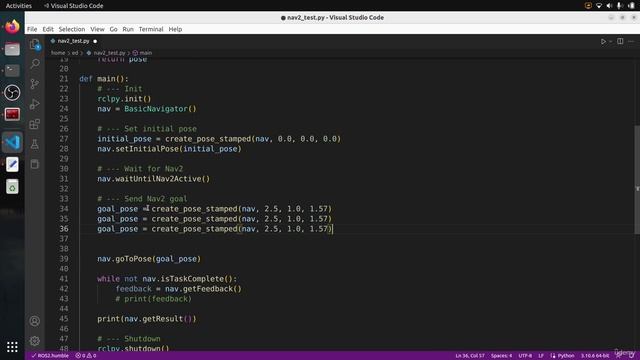Open Firefox from the Ubuntu dock
The image size is (640, 360).
(x=12, y=27)
